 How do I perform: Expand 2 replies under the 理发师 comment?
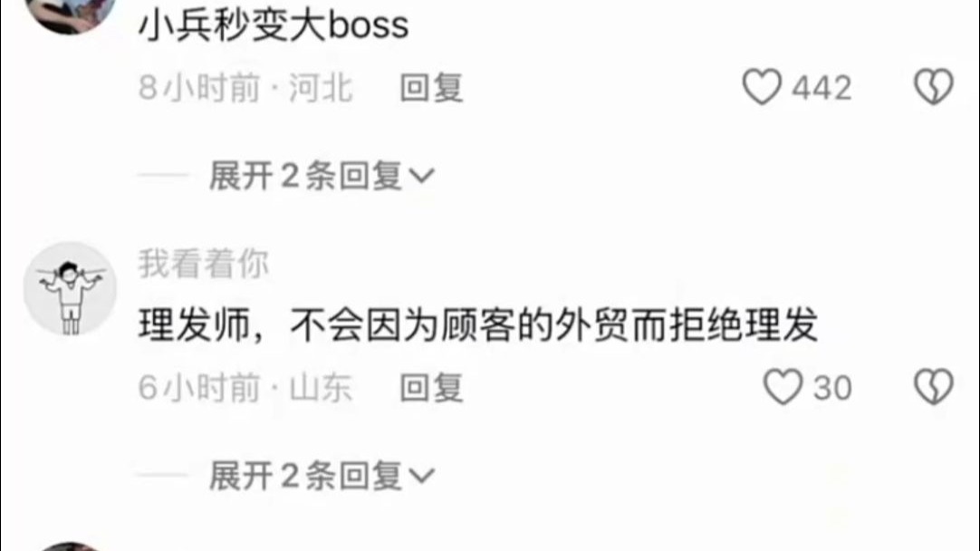322,476
